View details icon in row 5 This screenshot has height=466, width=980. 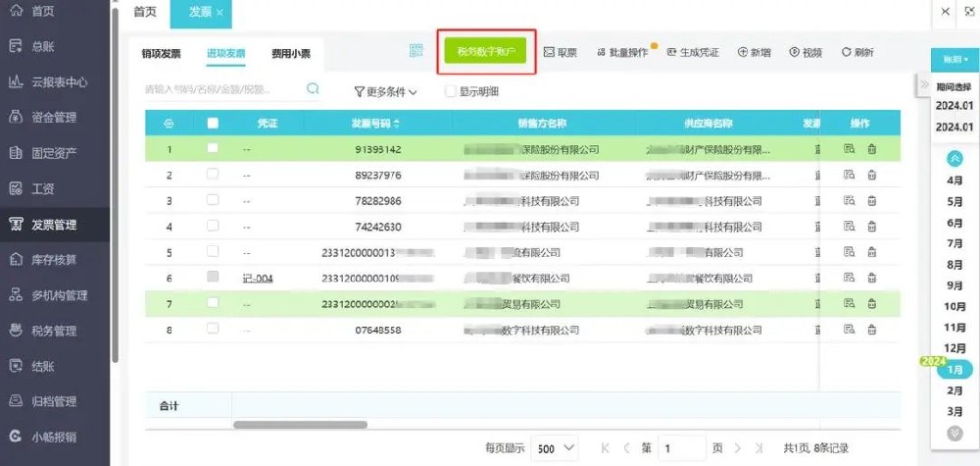point(849,252)
